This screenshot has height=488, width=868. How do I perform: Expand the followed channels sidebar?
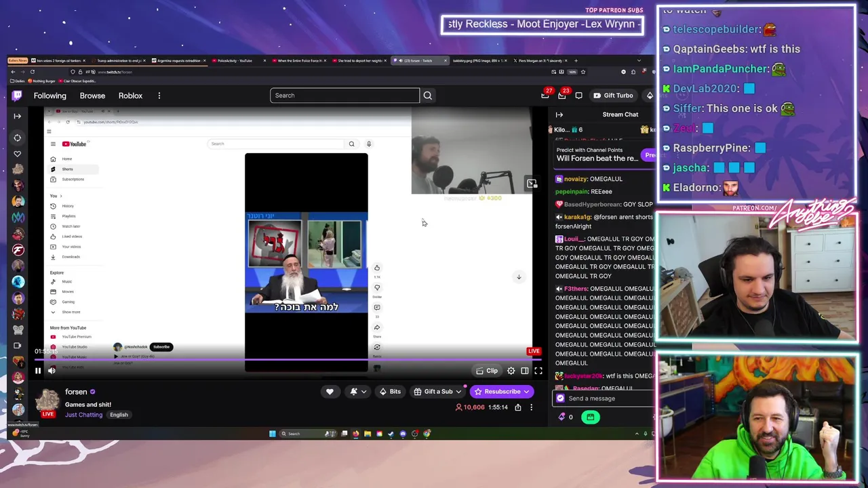[18, 116]
